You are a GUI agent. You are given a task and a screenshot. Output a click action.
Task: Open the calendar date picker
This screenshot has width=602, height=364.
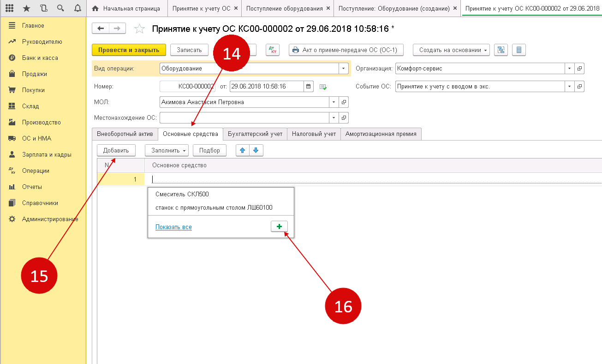309,86
